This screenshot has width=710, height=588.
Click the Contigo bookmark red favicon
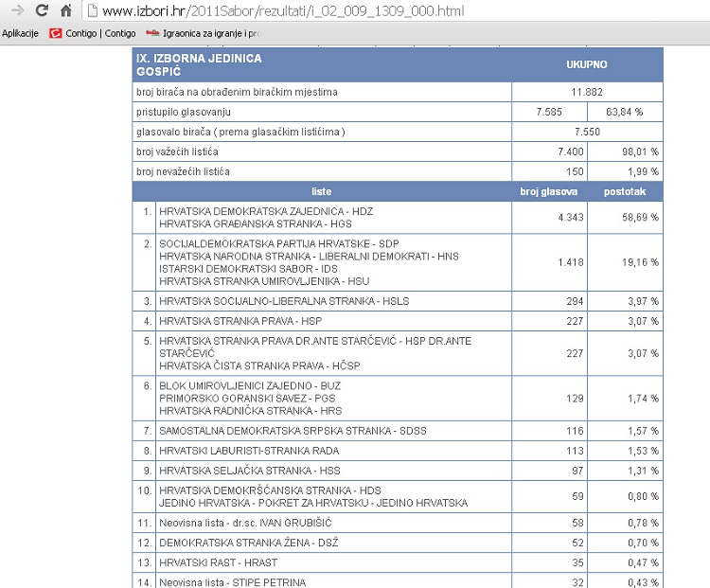tap(55, 33)
